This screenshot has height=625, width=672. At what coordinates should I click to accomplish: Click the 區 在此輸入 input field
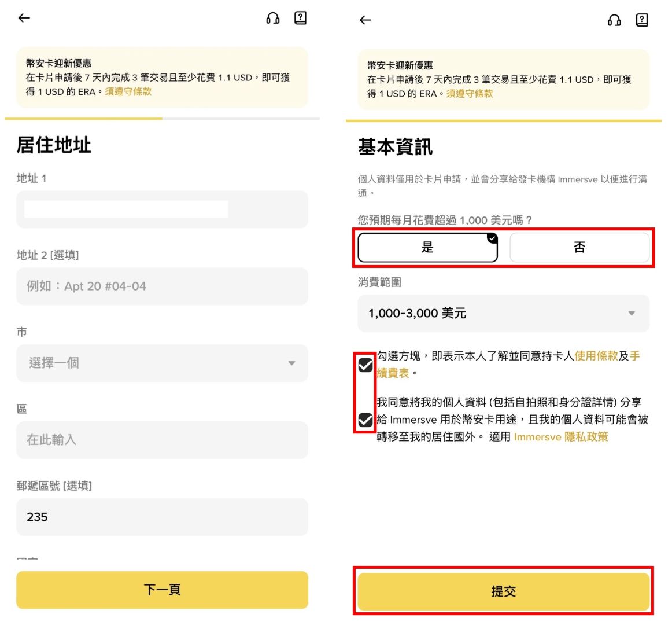click(x=162, y=440)
